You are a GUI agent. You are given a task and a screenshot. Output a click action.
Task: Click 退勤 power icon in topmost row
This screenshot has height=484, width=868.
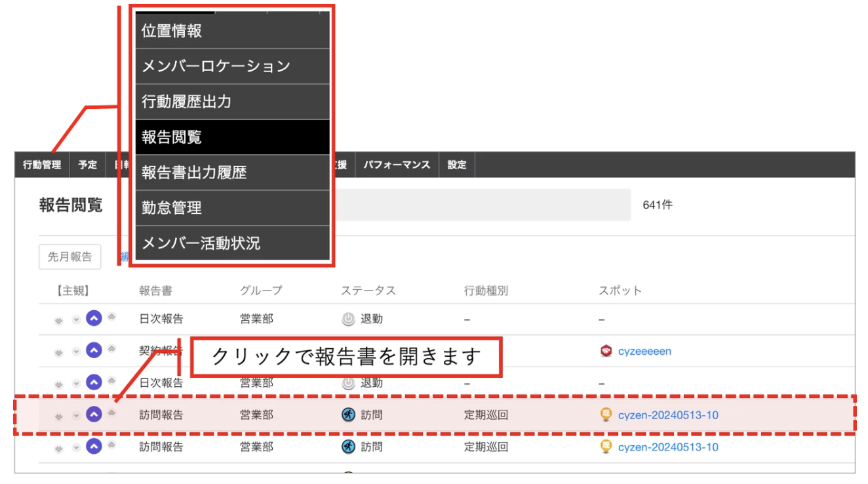(348, 319)
